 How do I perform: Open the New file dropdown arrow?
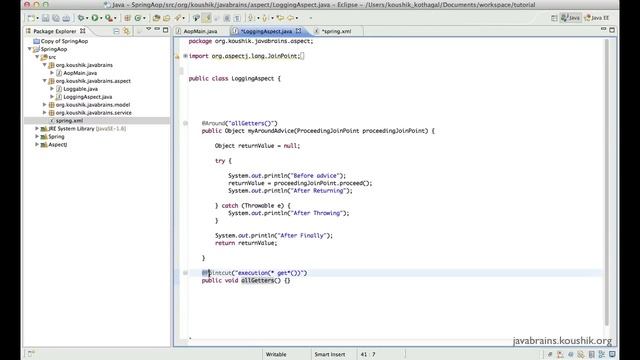coord(38,18)
